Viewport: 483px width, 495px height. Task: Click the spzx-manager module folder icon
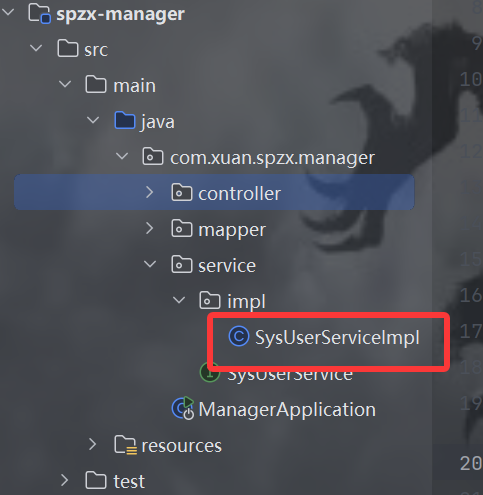click(x=40, y=14)
